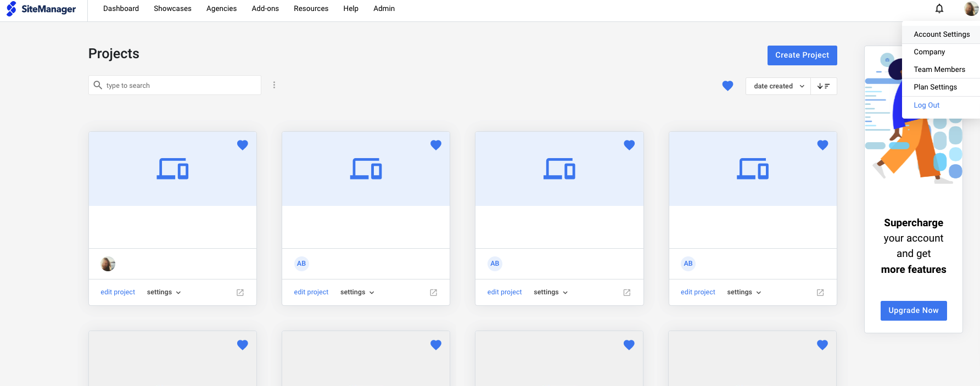Viewport: 980px width, 386px height.
Task: Click the Create Project button
Action: click(802, 55)
